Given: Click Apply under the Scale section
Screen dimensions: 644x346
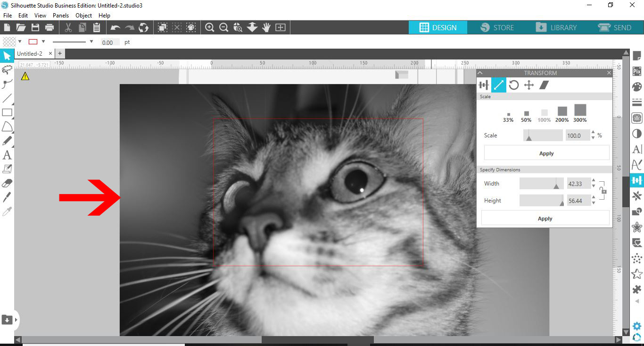Looking at the screenshot, I should tap(546, 153).
